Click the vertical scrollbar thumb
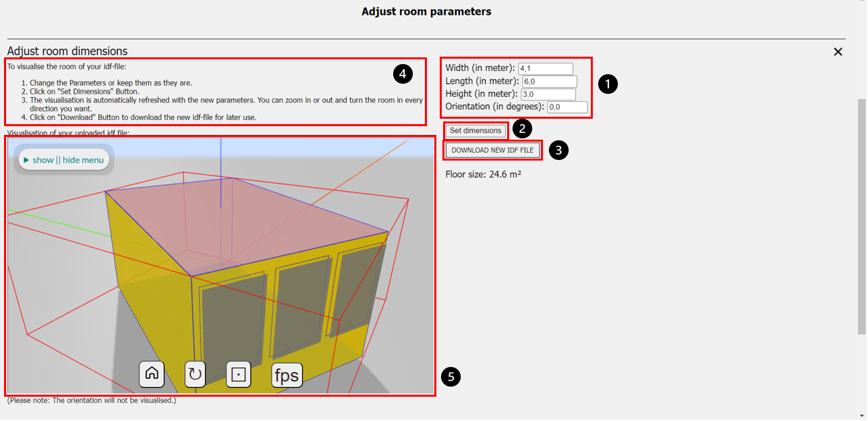Image resolution: width=868 pixels, height=421 pixels. [861, 216]
